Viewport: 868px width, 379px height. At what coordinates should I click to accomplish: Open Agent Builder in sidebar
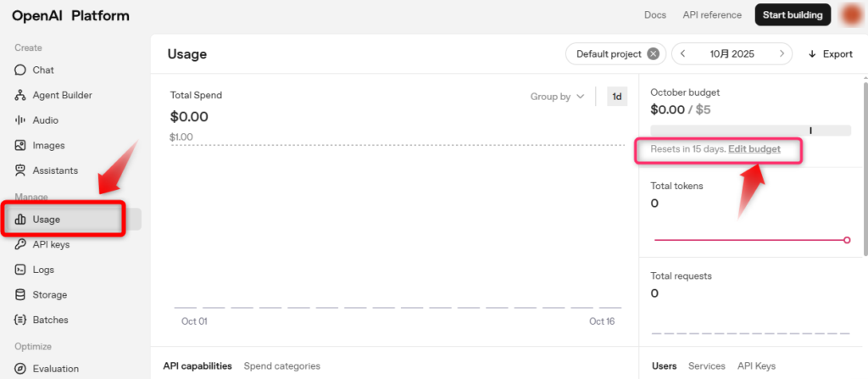[62, 96]
